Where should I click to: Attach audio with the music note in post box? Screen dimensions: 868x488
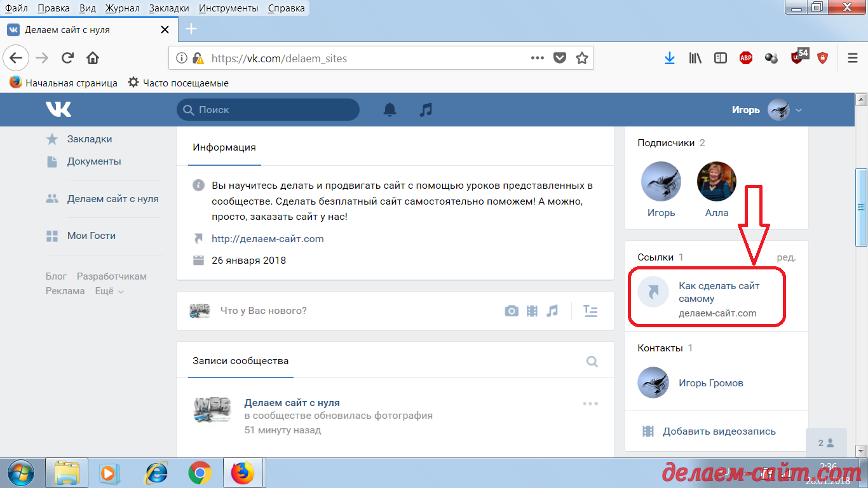tap(552, 311)
